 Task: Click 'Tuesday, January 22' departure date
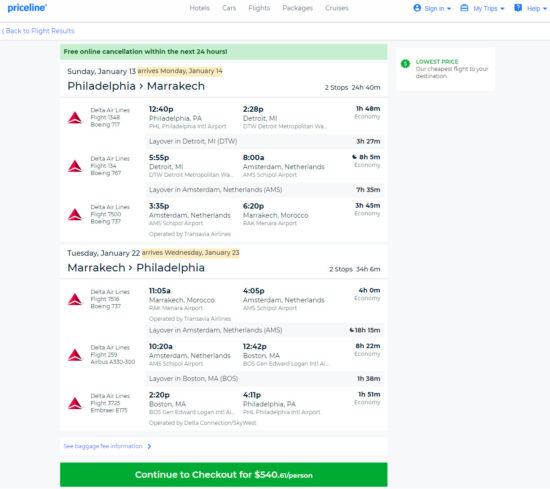103,253
